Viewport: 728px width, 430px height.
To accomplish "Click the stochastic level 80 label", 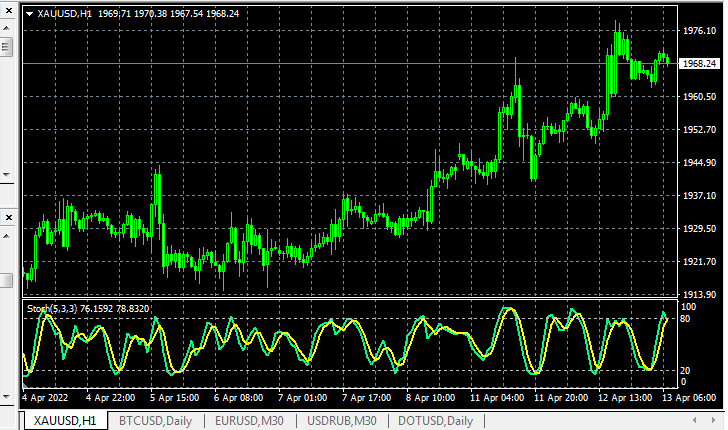I will point(685,319).
